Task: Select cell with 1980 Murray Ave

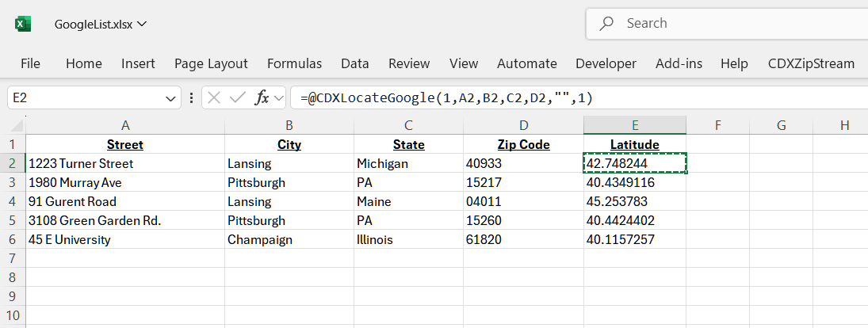Action: point(125,182)
